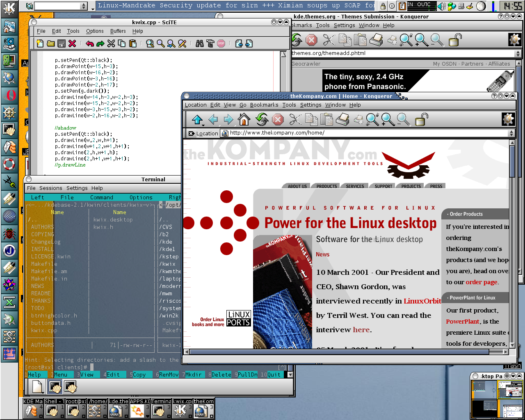Follow the LinuxOrbit link

point(422,301)
